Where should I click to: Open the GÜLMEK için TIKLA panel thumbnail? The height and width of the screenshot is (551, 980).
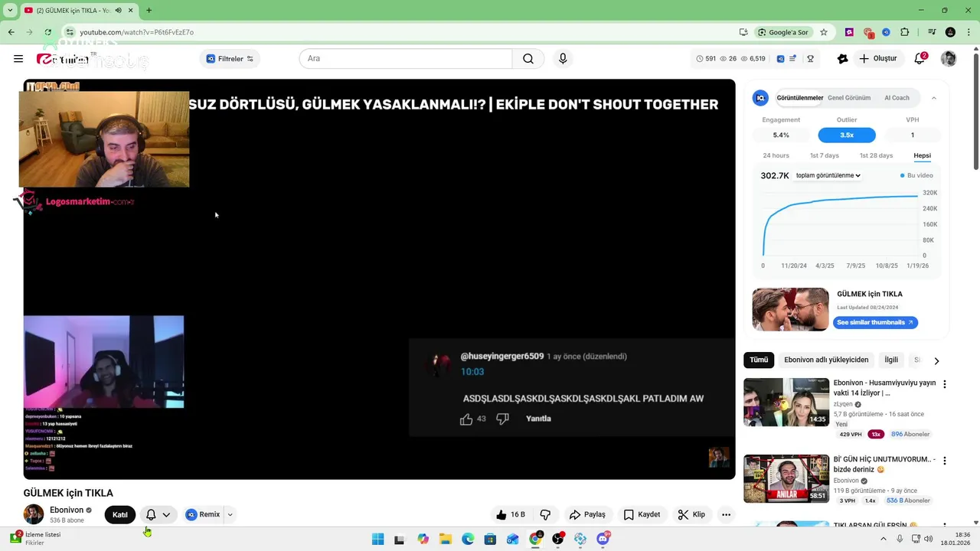(790, 309)
